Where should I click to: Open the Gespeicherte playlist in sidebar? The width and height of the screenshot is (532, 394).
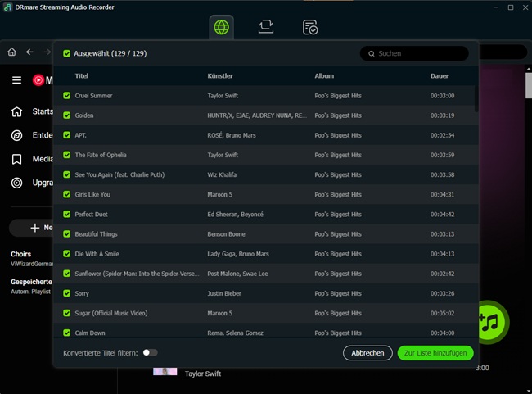coord(31,287)
